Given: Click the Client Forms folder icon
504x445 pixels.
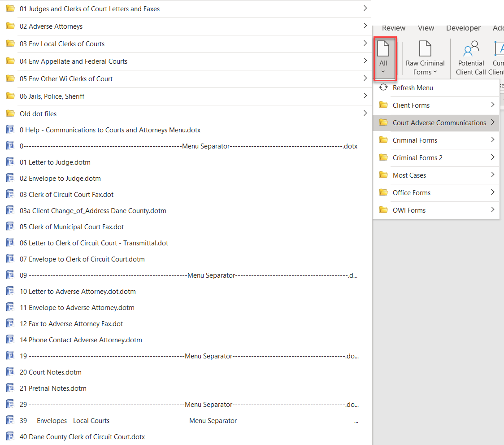Looking at the screenshot, I should point(383,105).
